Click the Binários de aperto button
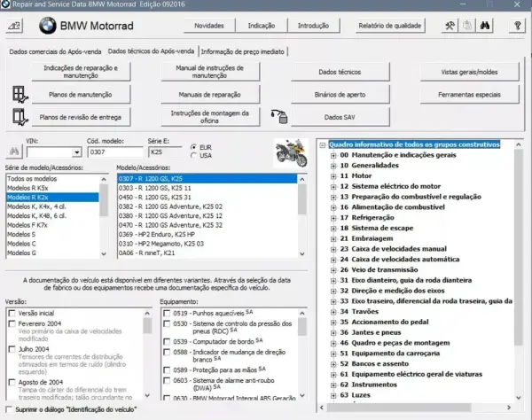 pos(340,95)
